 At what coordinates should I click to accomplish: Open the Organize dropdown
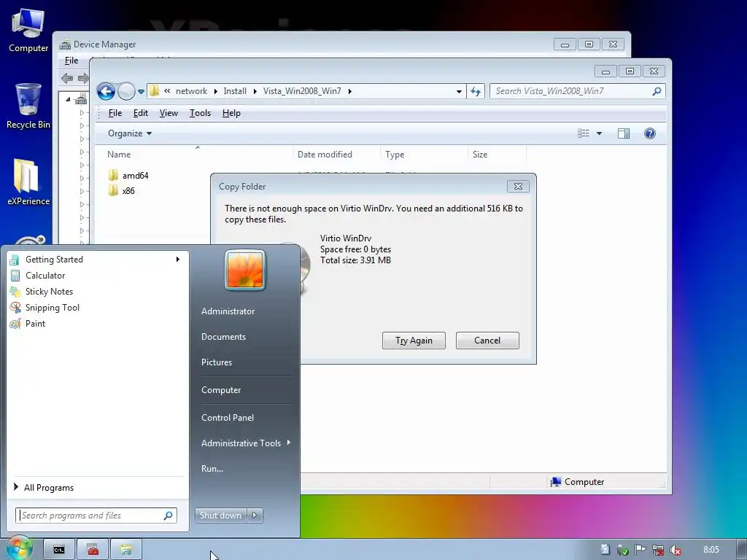[130, 133]
